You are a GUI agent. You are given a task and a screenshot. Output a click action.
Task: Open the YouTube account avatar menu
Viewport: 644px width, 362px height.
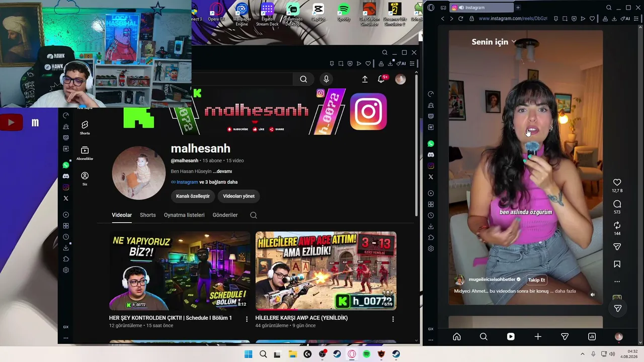(400, 79)
